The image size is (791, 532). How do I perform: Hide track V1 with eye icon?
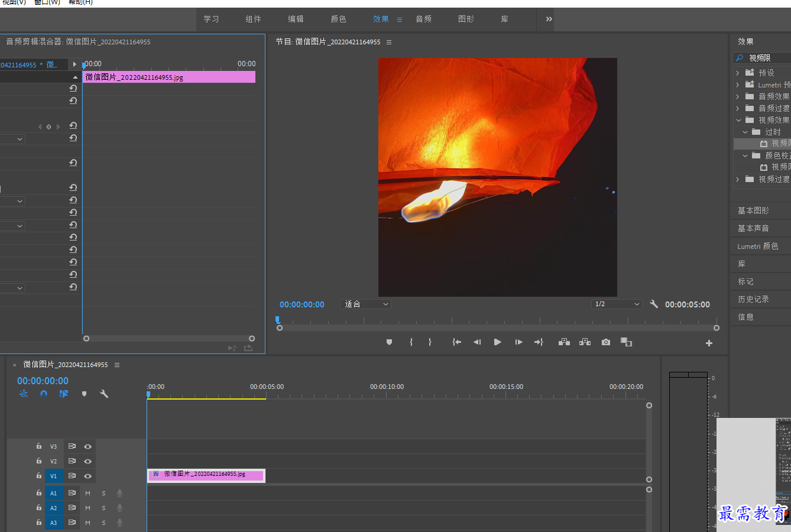(x=87, y=476)
